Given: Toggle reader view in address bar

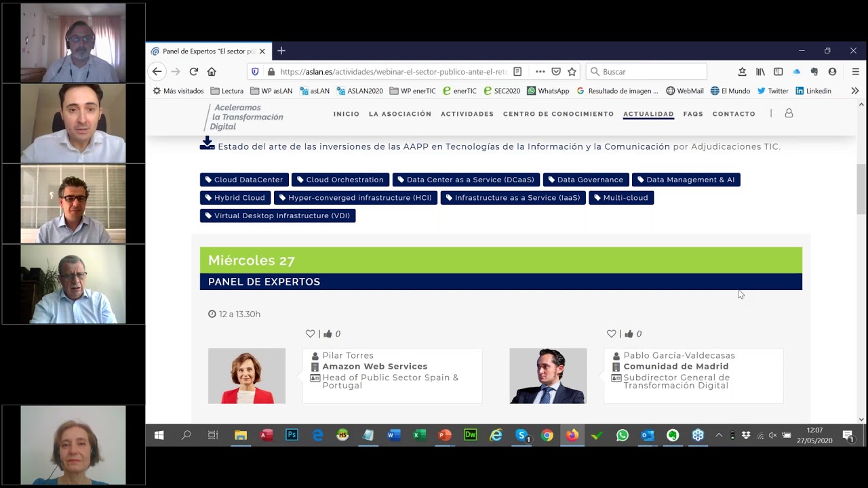Looking at the screenshot, I should coord(517,71).
